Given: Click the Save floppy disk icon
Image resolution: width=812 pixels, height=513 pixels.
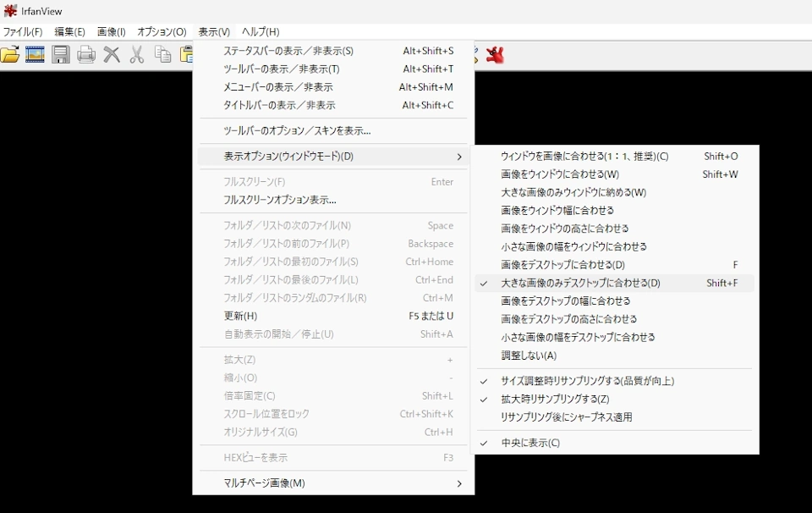Looking at the screenshot, I should [x=61, y=54].
